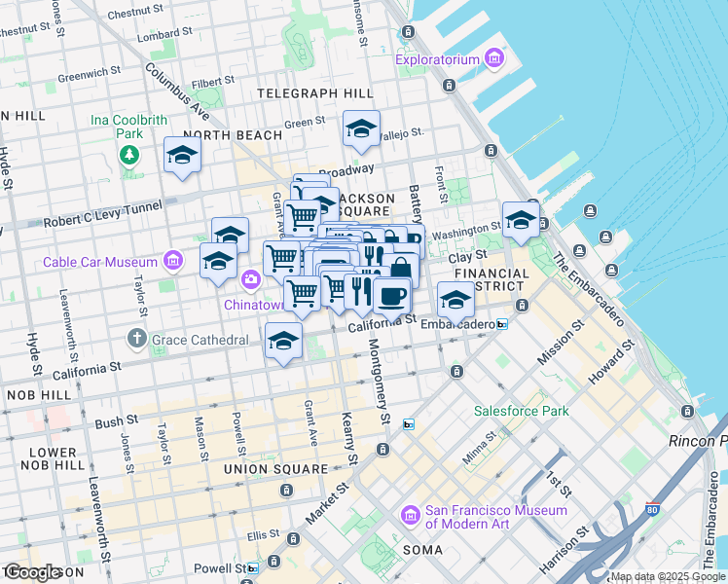Click the Google logo
Image resolution: width=728 pixels, height=584 pixels.
click(x=32, y=572)
